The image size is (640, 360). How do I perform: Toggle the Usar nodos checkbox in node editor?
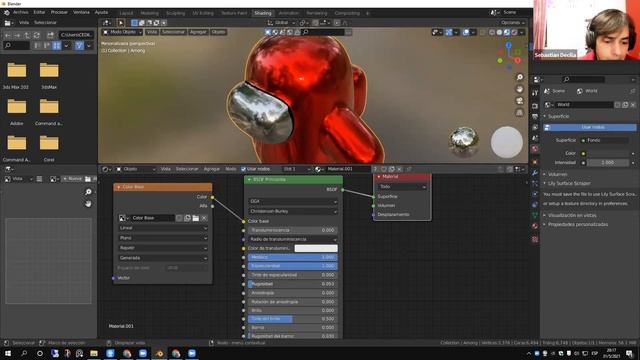pyautogui.click(x=244, y=169)
